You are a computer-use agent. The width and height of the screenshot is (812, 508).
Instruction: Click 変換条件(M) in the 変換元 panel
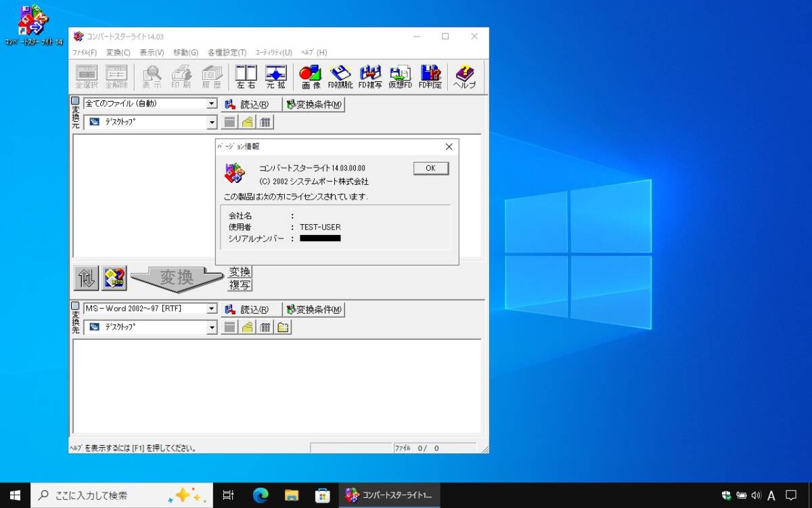pyautogui.click(x=314, y=104)
